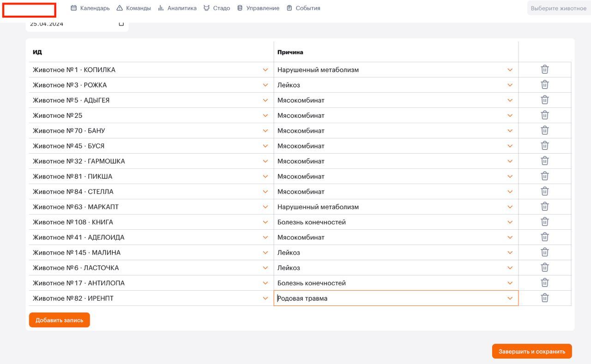Open the Родовая травма reason dropdown

pos(510,298)
